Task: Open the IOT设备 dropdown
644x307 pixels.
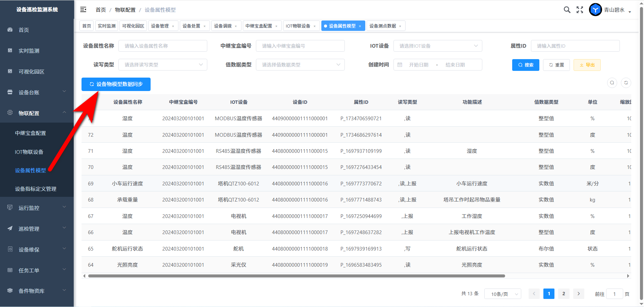Action: (x=437, y=46)
